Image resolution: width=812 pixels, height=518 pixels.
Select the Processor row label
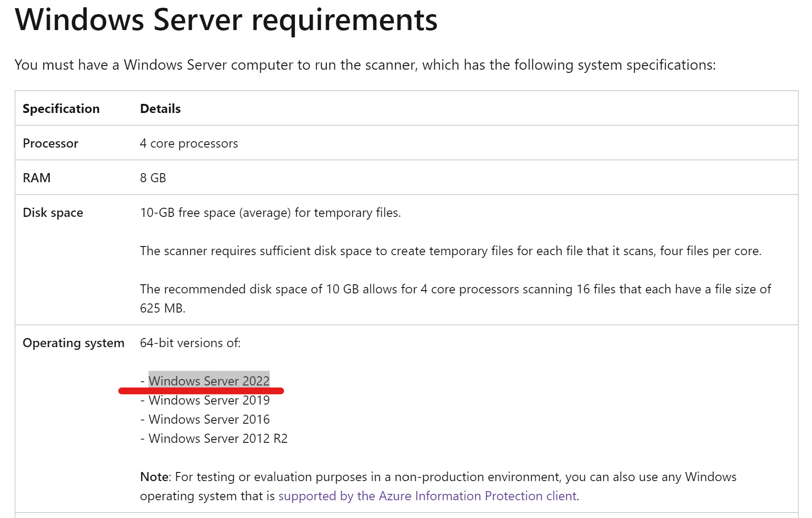50,143
